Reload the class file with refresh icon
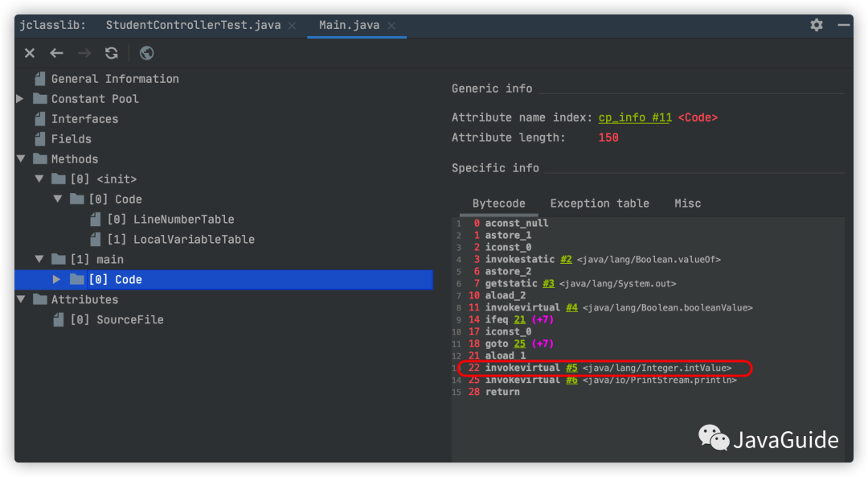This screenshot has width=868, height=477. 112,53
